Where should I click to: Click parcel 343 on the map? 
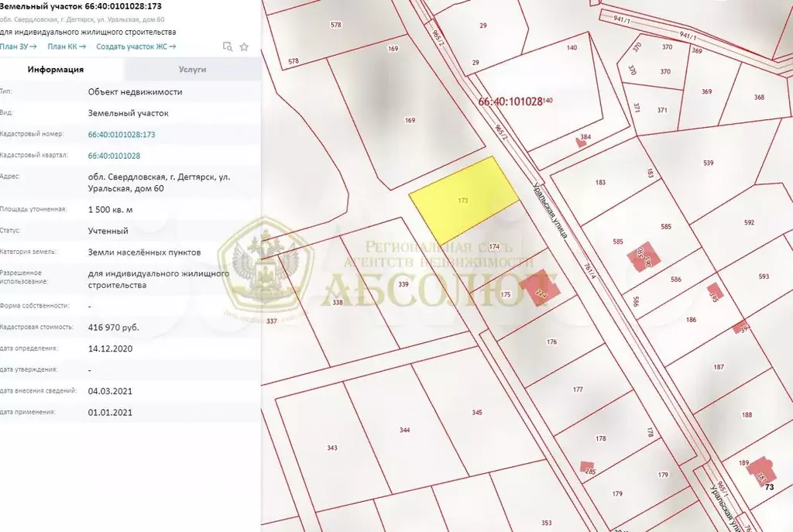[x=331, y=448]
